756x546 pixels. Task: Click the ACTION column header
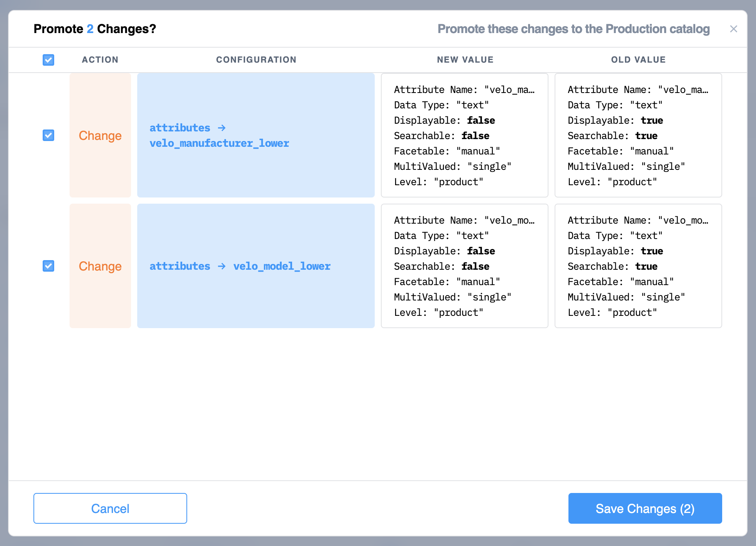coord(100,60)
